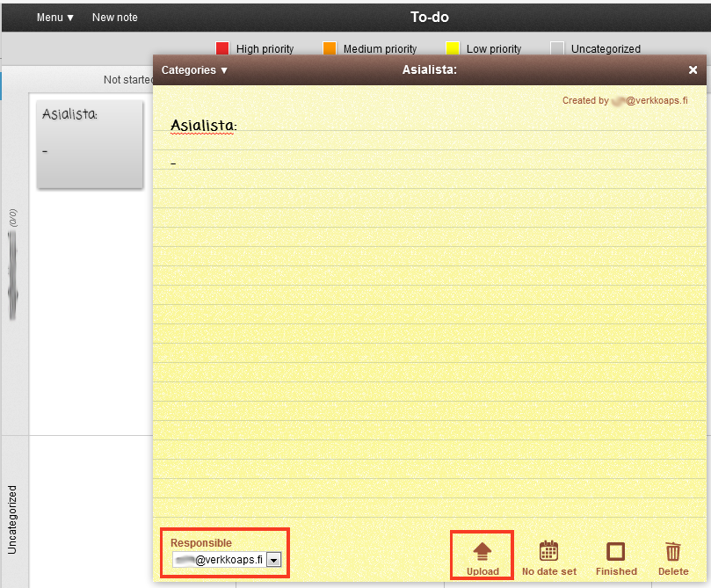Image resolution: width=711 pixels, height=588 pixels.
Task: Click the Responsible label
Action: click(x=201, y=543)
